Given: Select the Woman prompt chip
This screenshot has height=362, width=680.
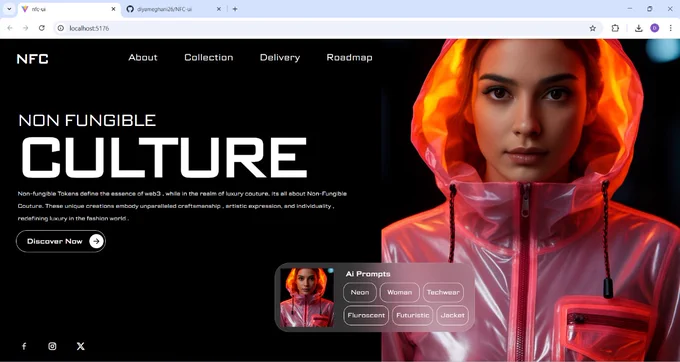Looking at the screenshot, I should tap(399, 292).
